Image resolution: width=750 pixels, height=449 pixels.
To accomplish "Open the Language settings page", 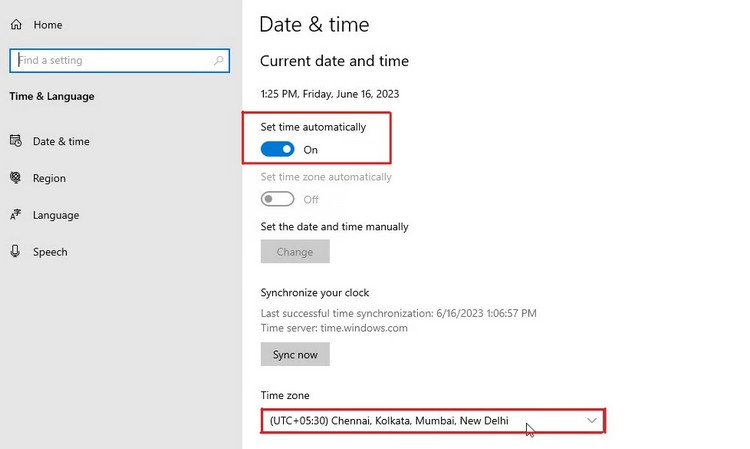I will [x=56, y=215].
